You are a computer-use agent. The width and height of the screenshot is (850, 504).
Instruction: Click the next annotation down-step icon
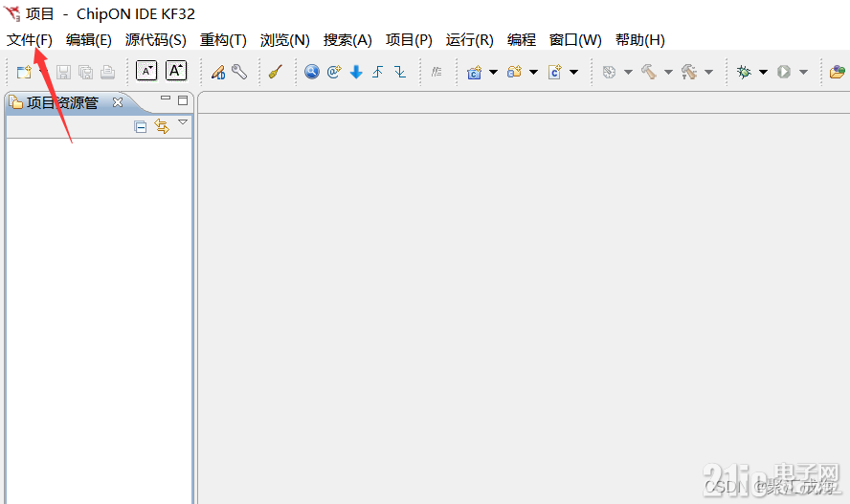click(400, 72)
